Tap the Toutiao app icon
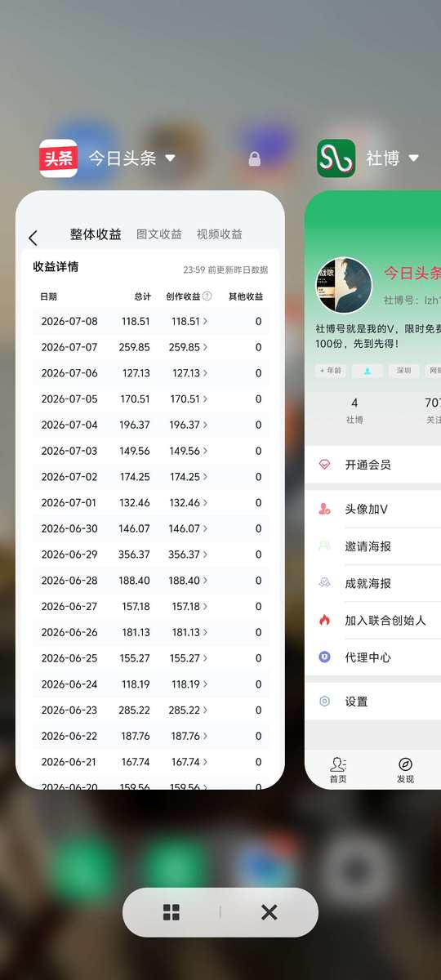Viewport: 441px width, 980px height. coord(58,158)
